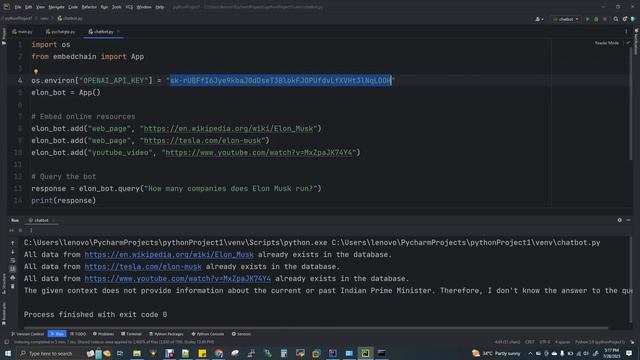Open the chatbot run configuration dropdown
640x360 pixels.
pos(566,19)
